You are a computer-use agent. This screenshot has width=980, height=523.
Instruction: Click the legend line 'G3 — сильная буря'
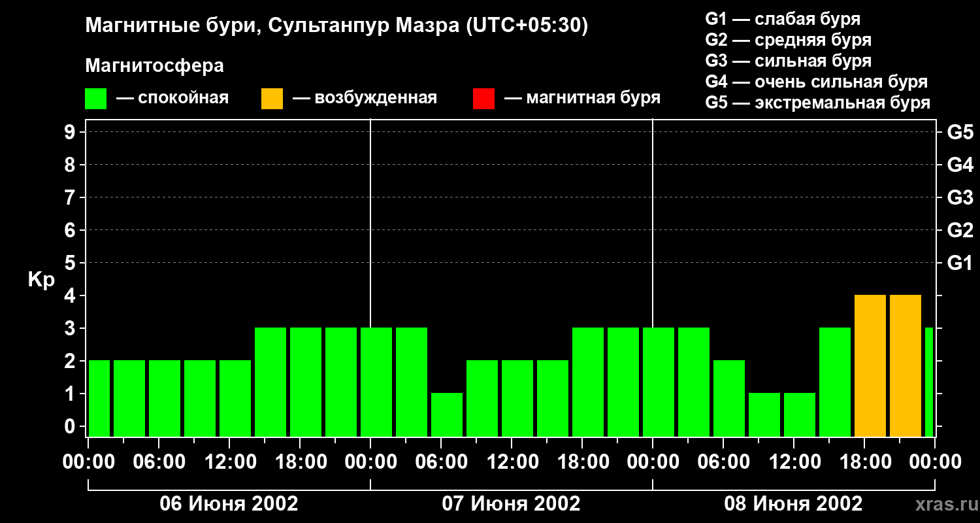click(x=789, y=61)
